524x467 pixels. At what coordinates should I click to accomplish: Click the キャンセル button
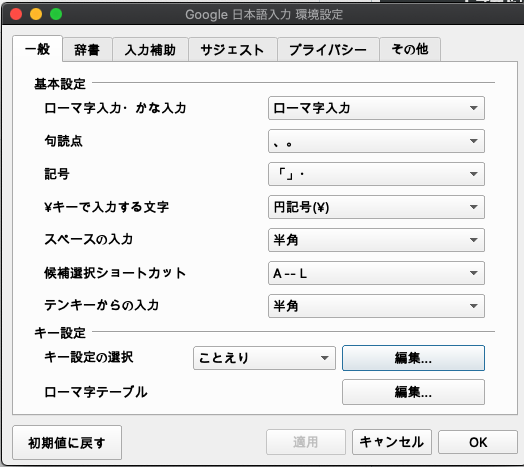coord(392,442)
